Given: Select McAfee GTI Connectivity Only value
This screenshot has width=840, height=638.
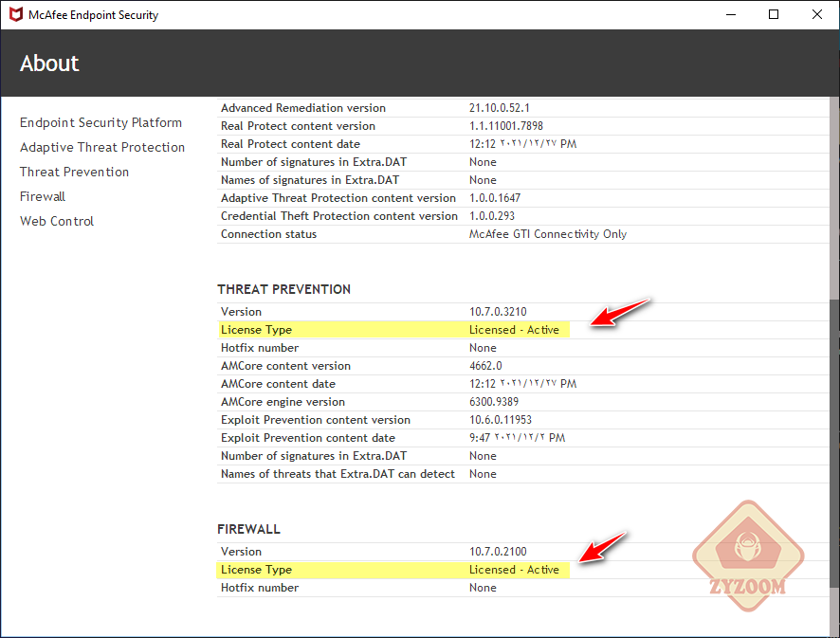Looking at the screenshot, I should click(548, 234).
